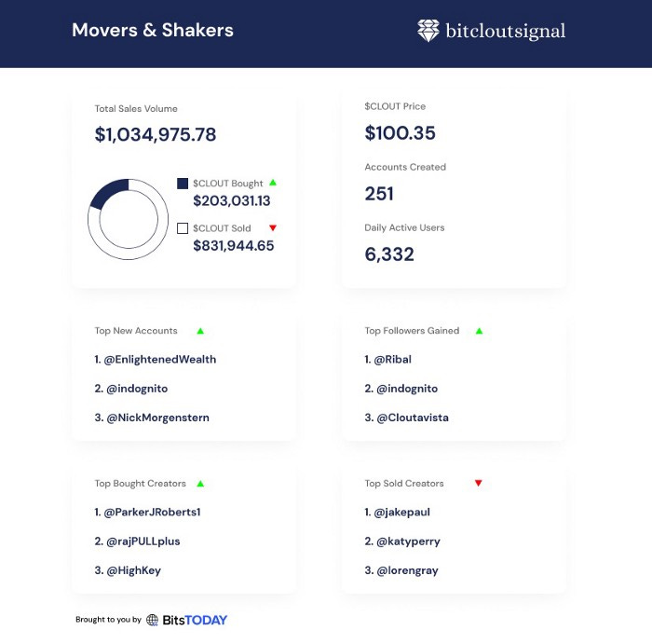
Task: Click the Brought to you by text
Action: coord(109,620)
